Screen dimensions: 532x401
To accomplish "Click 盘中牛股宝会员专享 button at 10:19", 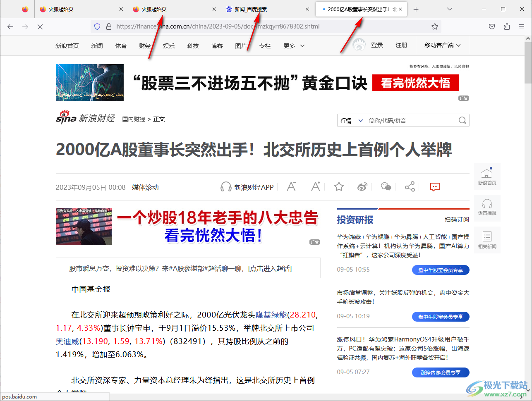I will [x=441, y=317].
